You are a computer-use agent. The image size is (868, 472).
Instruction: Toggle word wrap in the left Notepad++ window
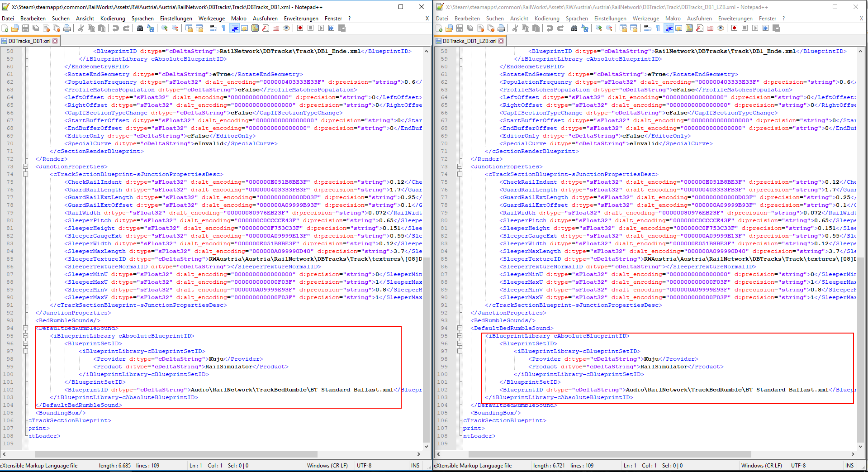213,28
